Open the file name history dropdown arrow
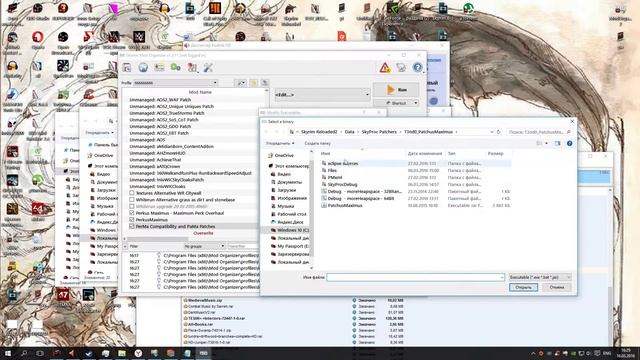Image resolution: width=640 pixels, height=360 pixels. click(502, 277)
